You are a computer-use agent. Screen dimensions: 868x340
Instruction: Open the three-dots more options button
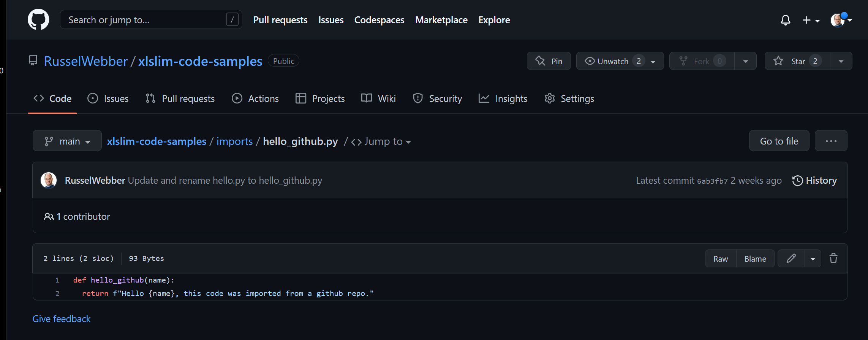coord(831,141)
